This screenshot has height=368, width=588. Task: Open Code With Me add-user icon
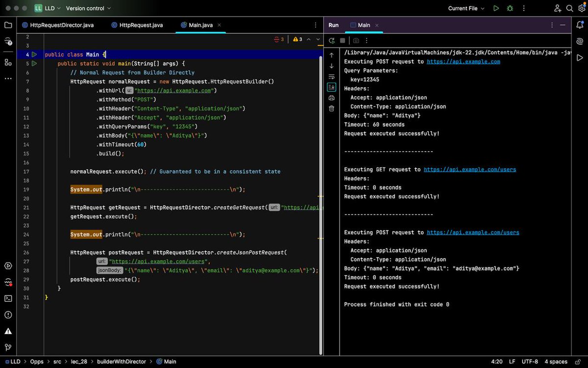(558, 8)
